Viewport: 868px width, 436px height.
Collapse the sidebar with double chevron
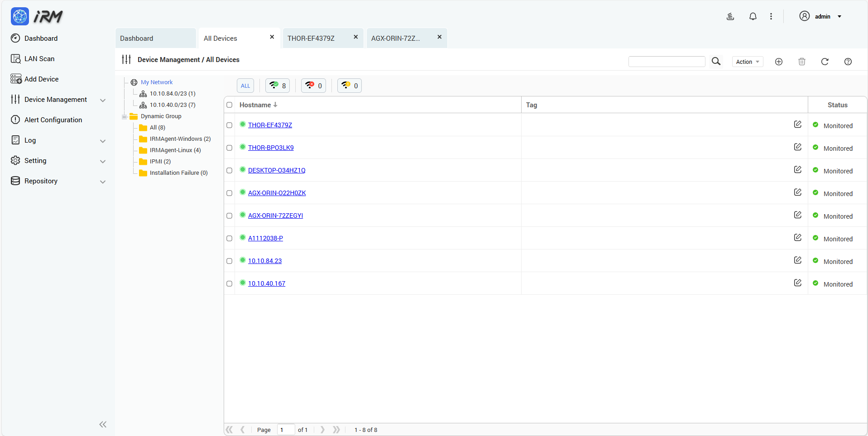click(x=103, y=424)
